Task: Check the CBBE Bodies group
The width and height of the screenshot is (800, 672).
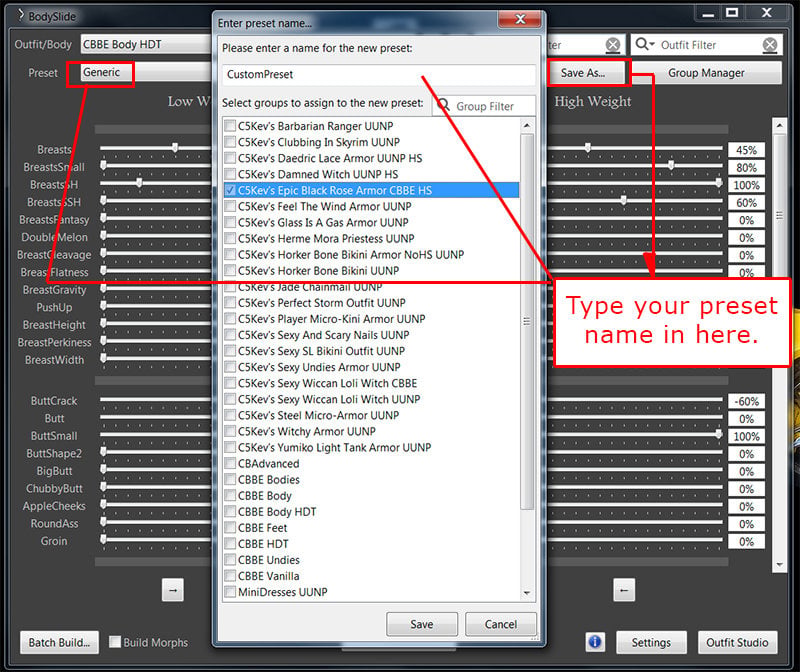Action: click(x=230, y=479)
